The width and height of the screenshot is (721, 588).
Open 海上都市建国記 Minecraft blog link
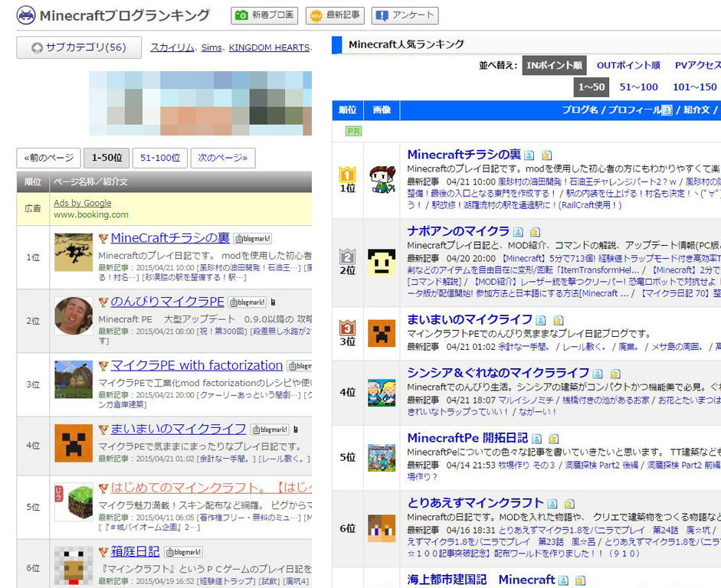click(481, 580)
